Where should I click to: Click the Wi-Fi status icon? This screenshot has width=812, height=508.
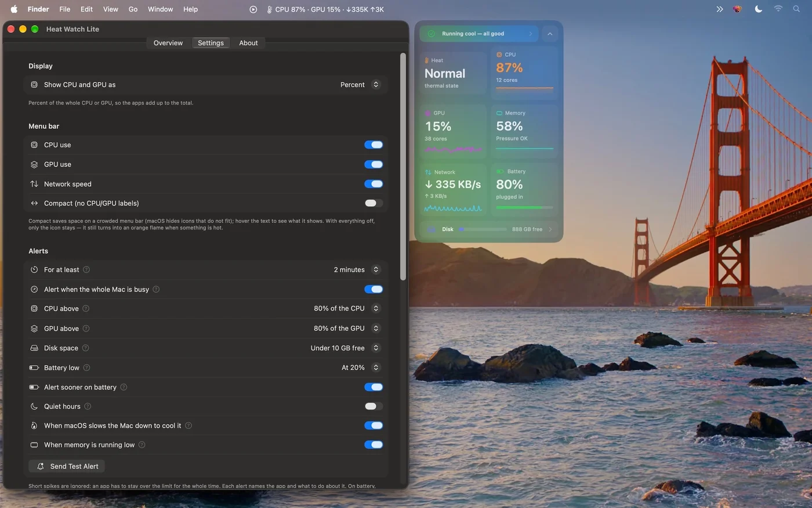coord(778,9)
